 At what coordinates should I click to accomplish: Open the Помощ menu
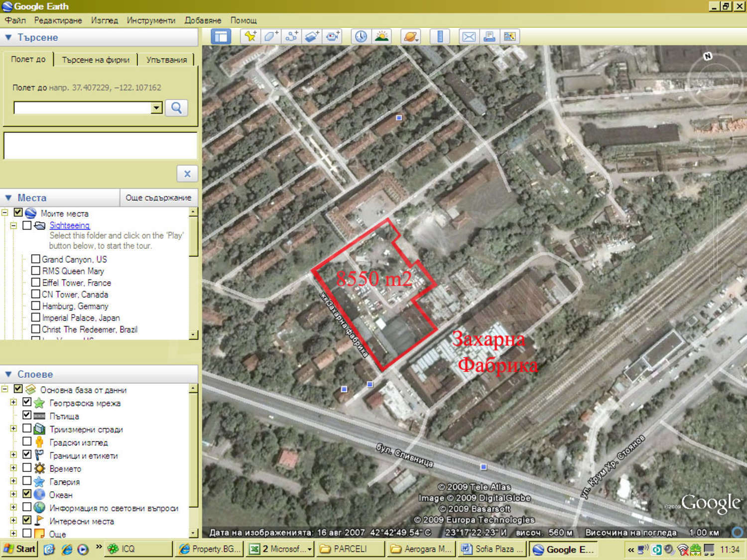[x=244, y=20]
